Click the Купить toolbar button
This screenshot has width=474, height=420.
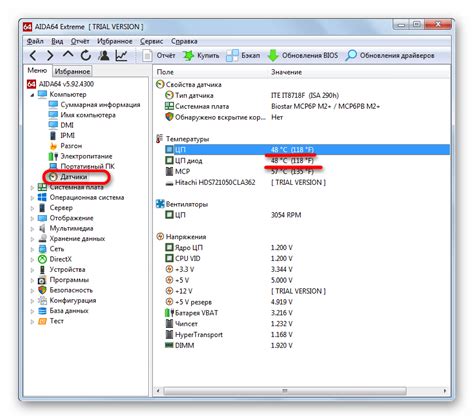[201, 55]
